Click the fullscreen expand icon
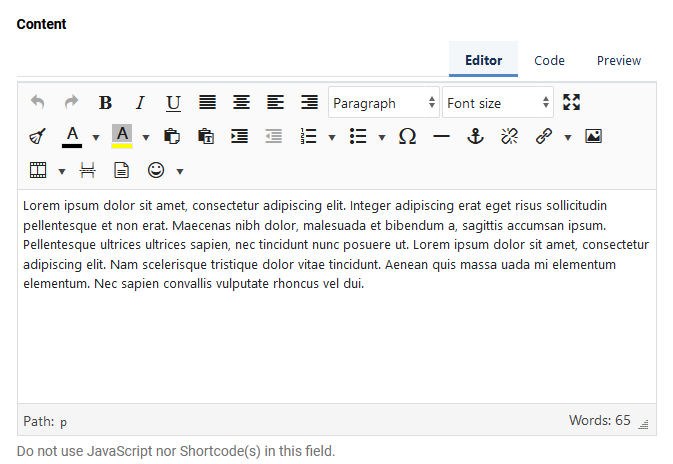 [x=571, y=102]
